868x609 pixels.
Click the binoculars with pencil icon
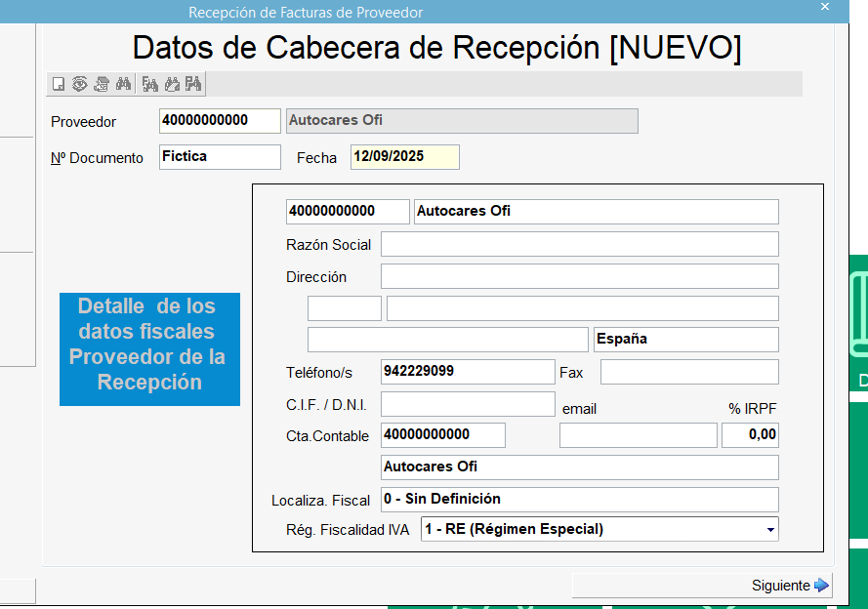tap(172, 84)
